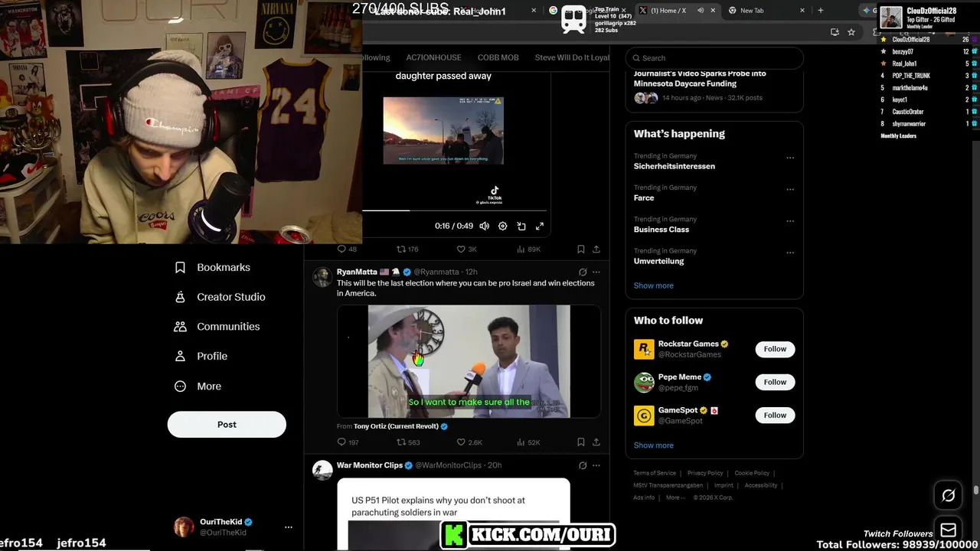The height and width of the screenshot is (551, 980).
Task: Bookmark the post with 89K views
Action: pyautogui.click(x=580, y=249)
